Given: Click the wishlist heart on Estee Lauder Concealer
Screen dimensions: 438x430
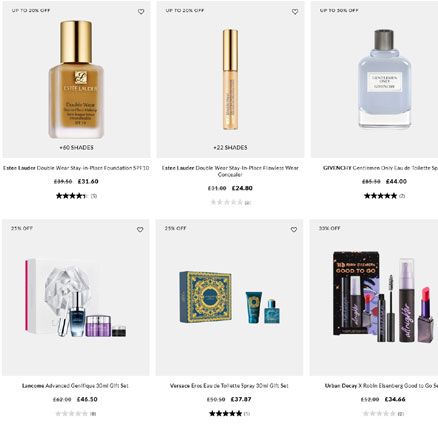Looking at the screenshot, I should [x=295, y=12].
